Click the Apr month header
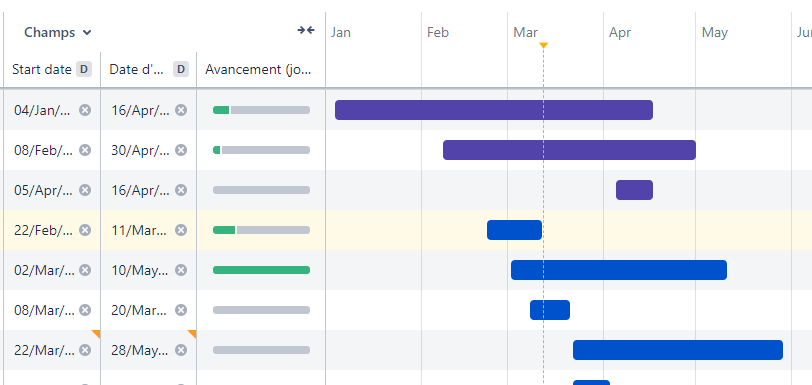The image size is (812, 385). coord(620,32)
